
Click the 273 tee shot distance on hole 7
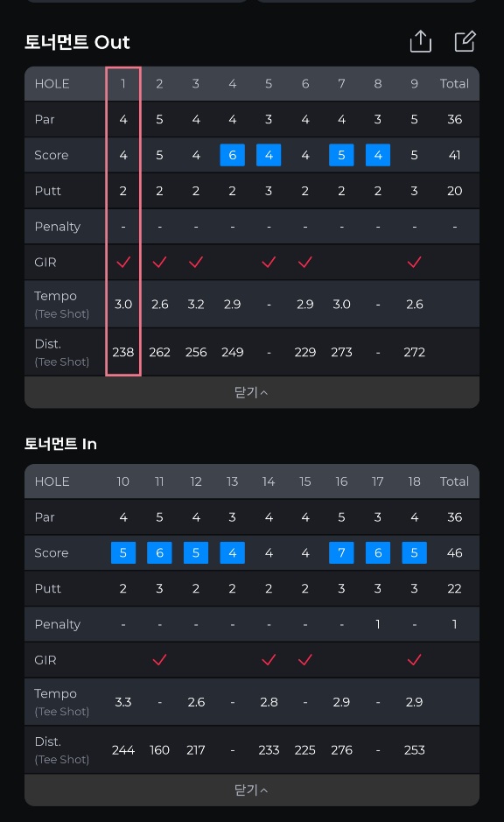pos(341,352)
